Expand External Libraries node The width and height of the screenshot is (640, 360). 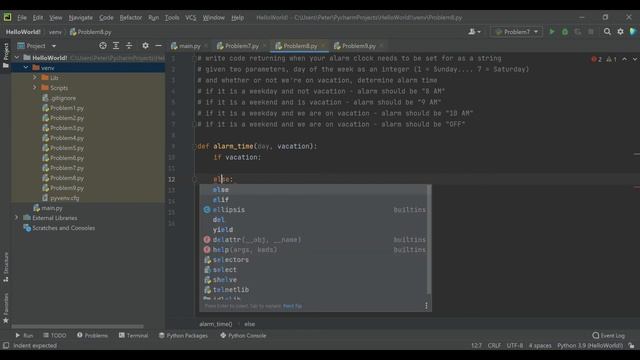pyautogui.click(x=17, y=218)
